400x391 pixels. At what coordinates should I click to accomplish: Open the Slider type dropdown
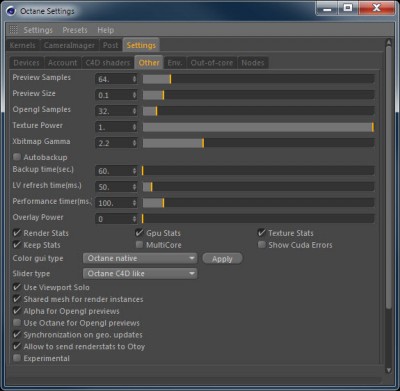[x=140, y=274]
